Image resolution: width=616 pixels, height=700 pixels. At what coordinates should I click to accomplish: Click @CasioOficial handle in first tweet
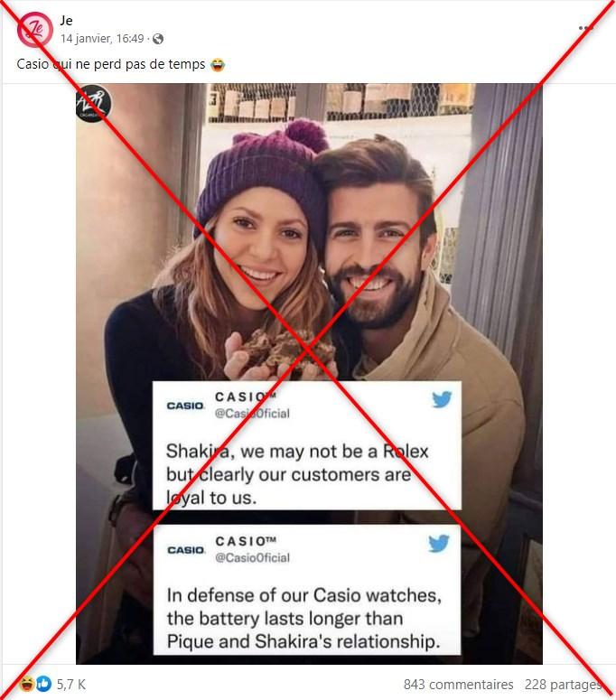tap(252, 414)
